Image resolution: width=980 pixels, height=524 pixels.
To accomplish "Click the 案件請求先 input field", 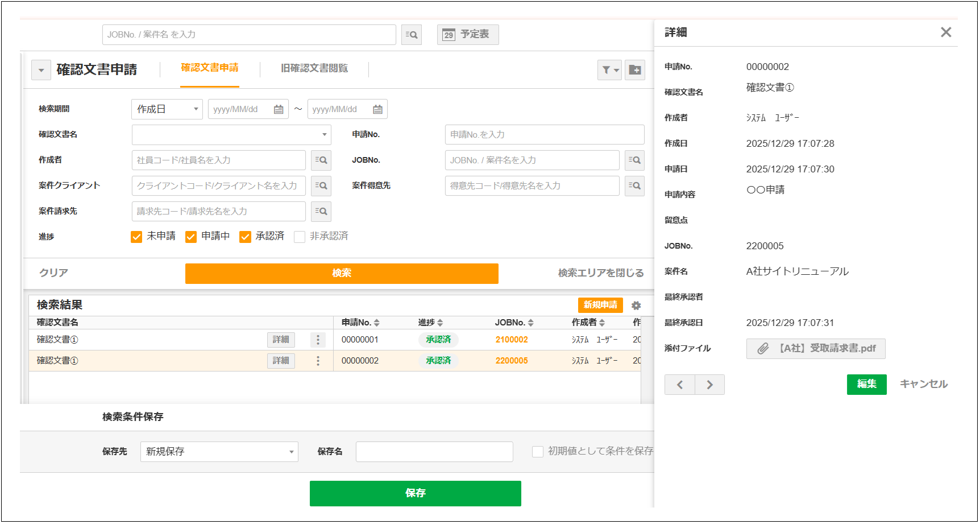I will [219, 212].
